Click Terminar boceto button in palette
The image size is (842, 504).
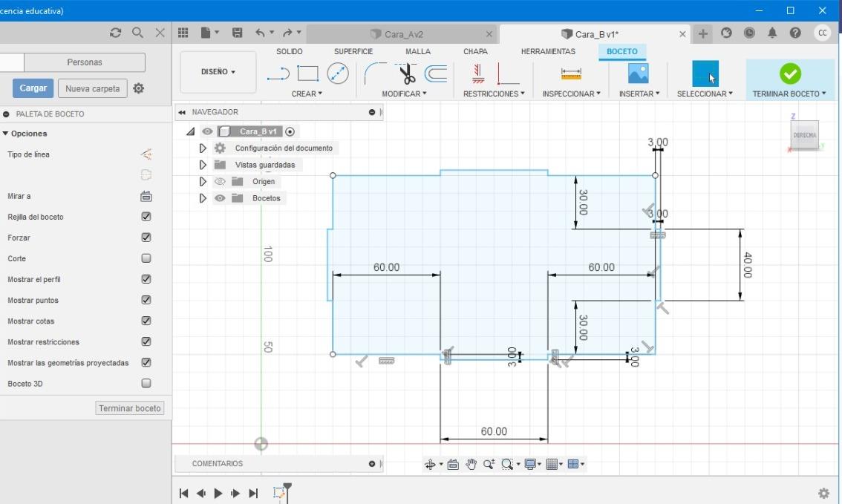click(130, 408)
